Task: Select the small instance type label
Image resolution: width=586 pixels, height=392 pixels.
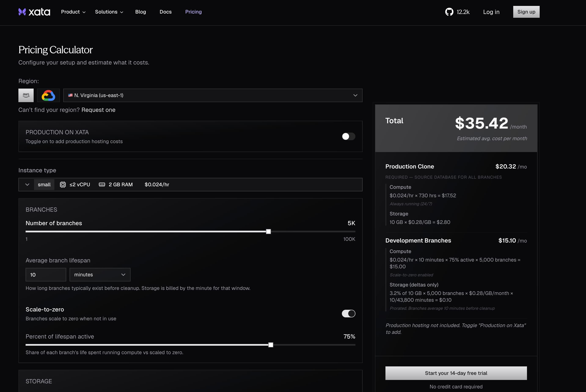Action: 44,185
